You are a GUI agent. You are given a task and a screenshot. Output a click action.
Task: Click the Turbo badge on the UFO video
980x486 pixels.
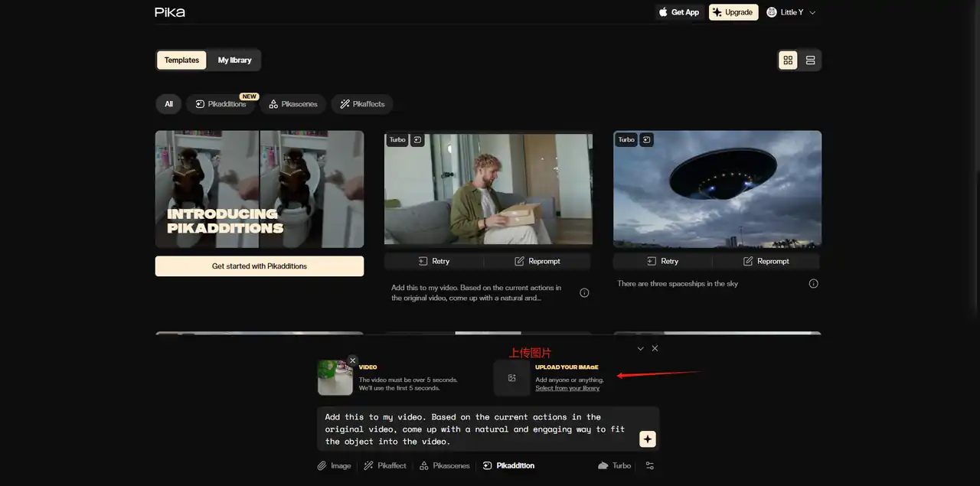(626, 140)
